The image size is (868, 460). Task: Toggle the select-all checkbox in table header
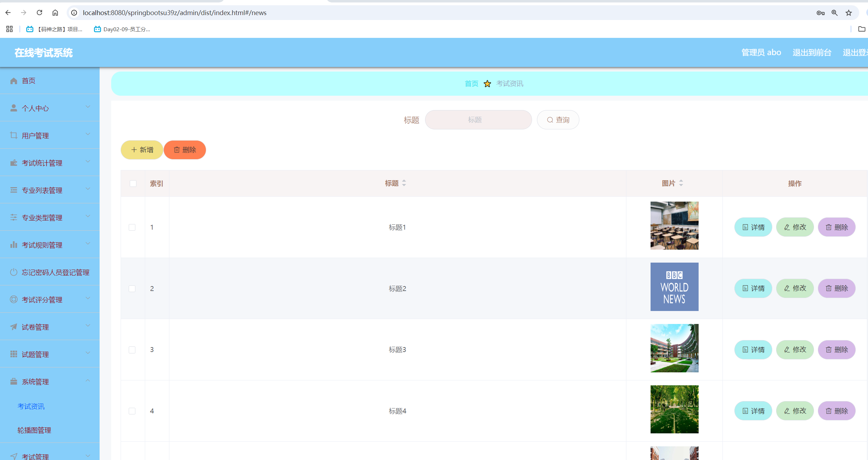coord(133,183)
